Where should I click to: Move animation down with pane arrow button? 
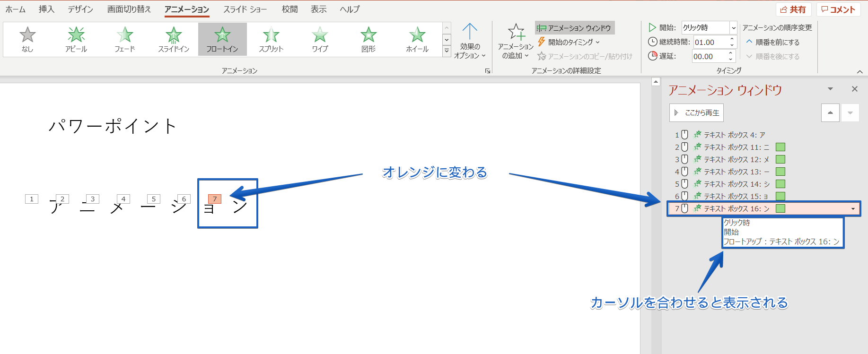(850, 112)
